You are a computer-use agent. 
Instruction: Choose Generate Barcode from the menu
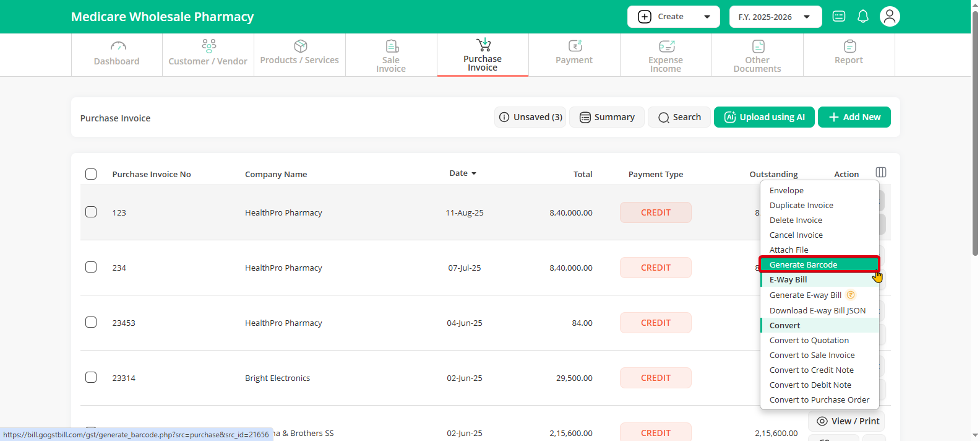803,264
